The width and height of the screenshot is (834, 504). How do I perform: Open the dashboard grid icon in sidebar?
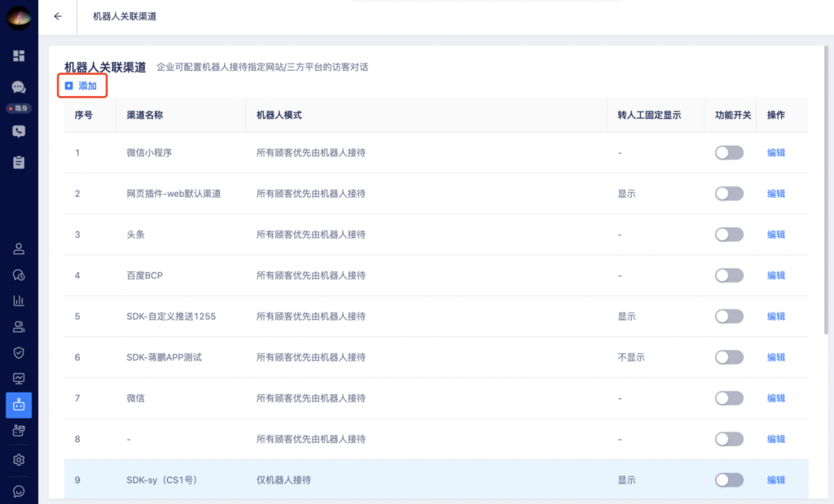point(19,56)
